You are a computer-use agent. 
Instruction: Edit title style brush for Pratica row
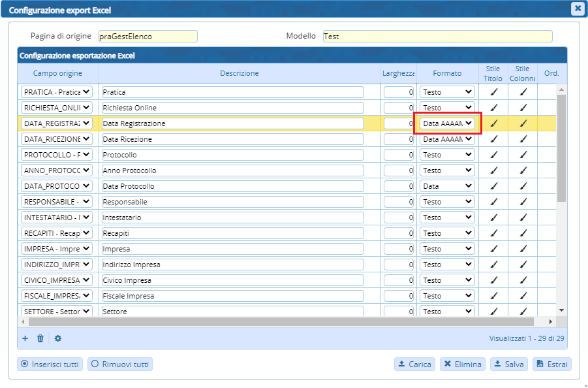pos(493,92)
